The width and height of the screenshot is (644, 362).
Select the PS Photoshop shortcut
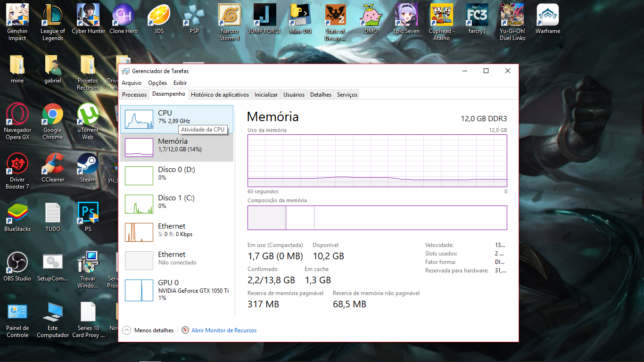coord(88,217)
